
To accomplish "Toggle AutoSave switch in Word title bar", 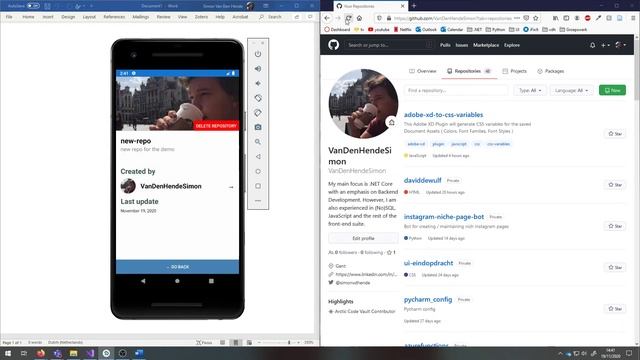I will pyautogui.click(x=33, y=6).
